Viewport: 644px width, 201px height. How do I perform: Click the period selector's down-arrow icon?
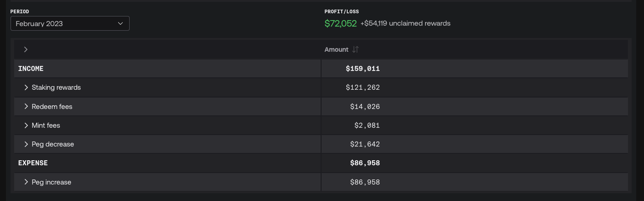120,23
